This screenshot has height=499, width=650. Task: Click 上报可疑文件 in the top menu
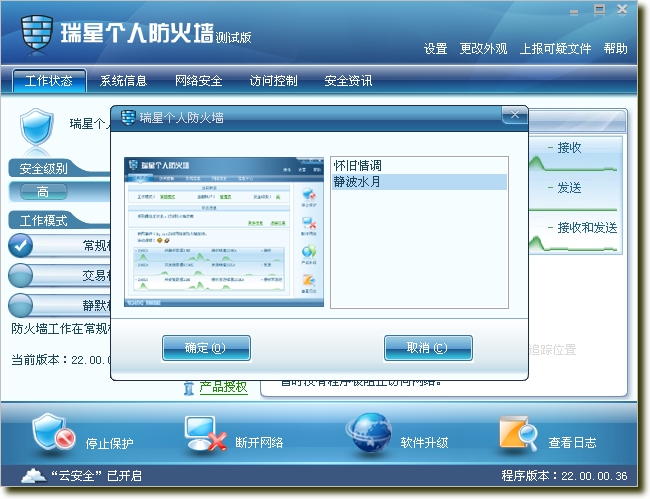[x=555, y=49]
